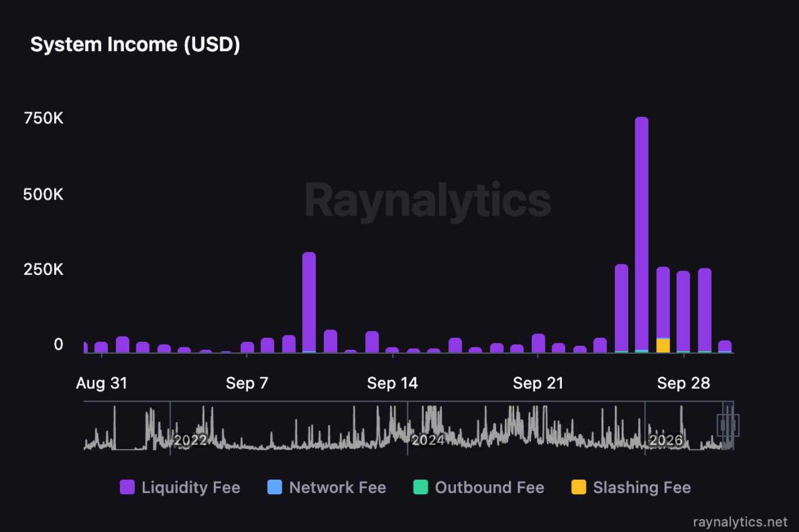
Task: Click the 500K y-axis label
Action: pos(43,194)
